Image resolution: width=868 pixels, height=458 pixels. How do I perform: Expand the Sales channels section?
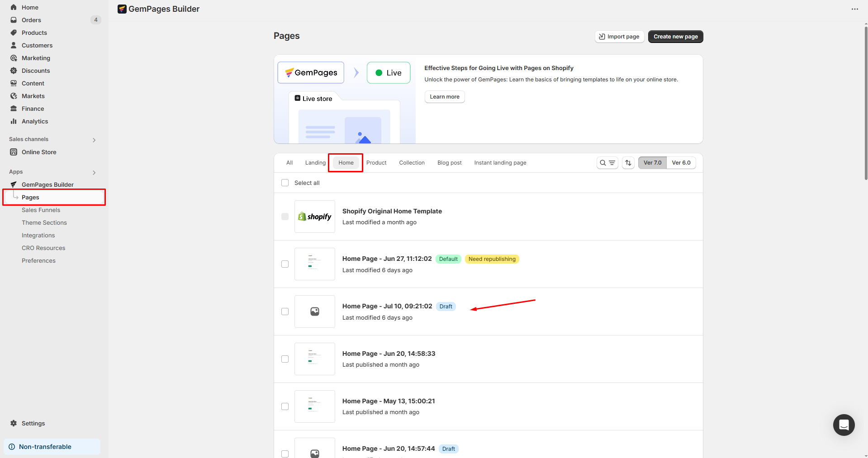point(94,140)
